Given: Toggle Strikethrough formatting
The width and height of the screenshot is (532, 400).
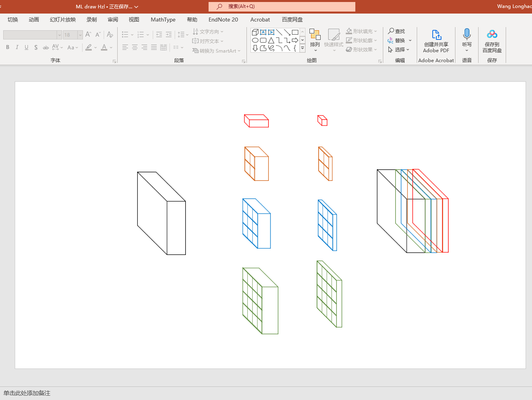Looking at the screenshot, I should tap(46, 47).
